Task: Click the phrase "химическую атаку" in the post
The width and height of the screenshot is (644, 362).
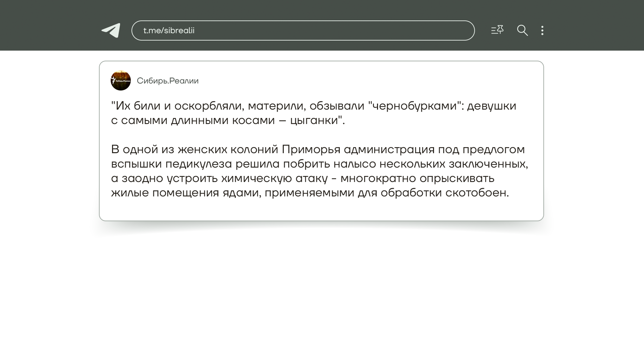Action: point(274,178)
